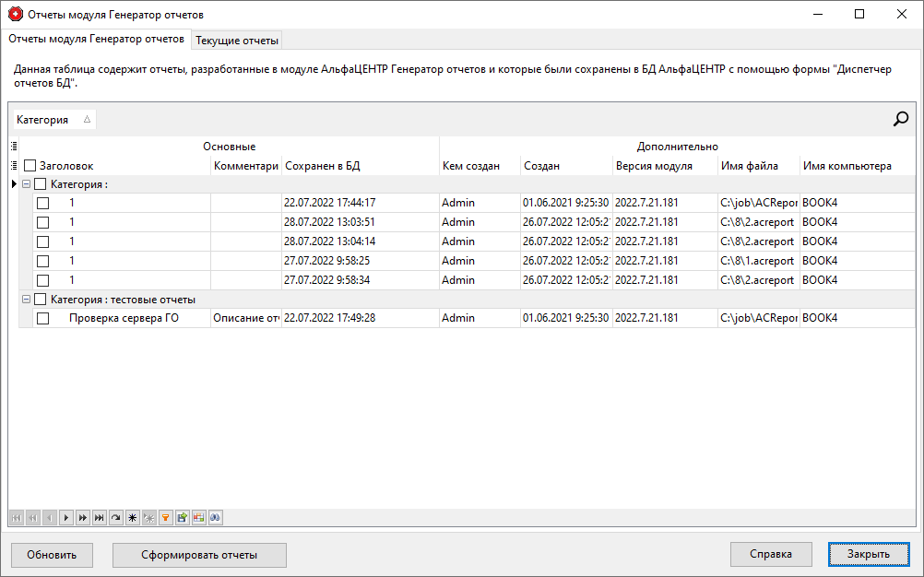Click C:\8\2.acreport in 28.07.2022 13:03:51 row
This screenshot has width=924, height=577.
(x=758, y=222)
